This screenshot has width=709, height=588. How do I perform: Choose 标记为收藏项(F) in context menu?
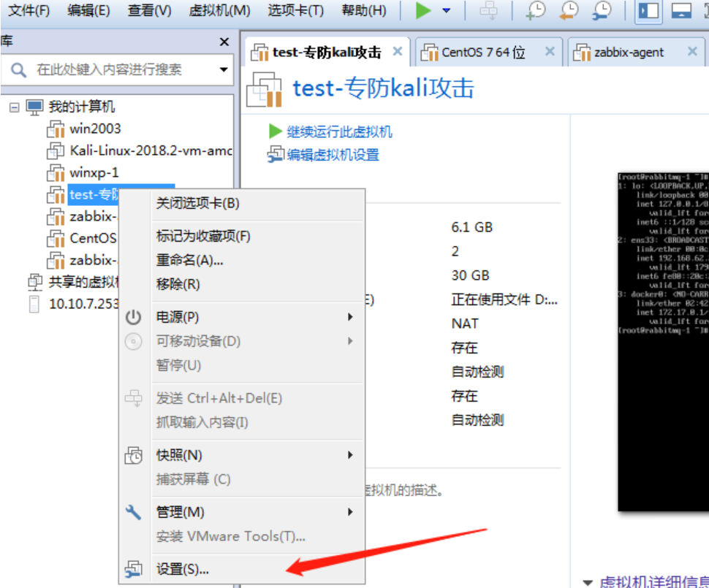(x=258, y=236)
